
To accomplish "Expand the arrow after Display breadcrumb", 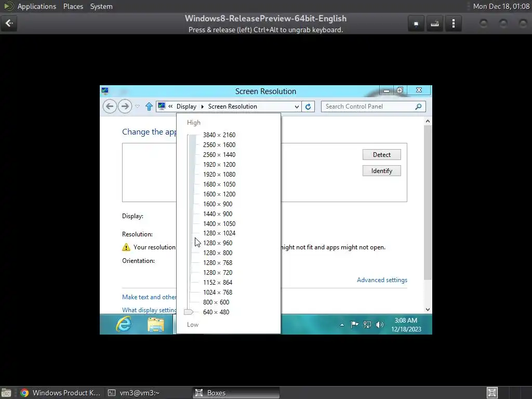I will 202,107.
